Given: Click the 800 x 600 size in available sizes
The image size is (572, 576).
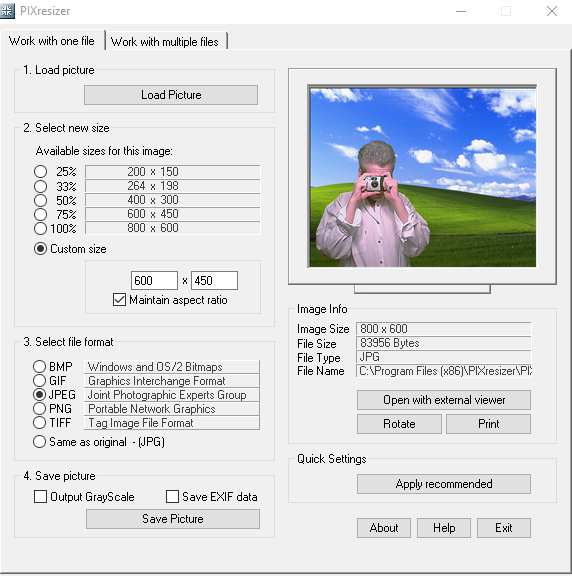Looking at the screenshot, I should tap(153, 228).
